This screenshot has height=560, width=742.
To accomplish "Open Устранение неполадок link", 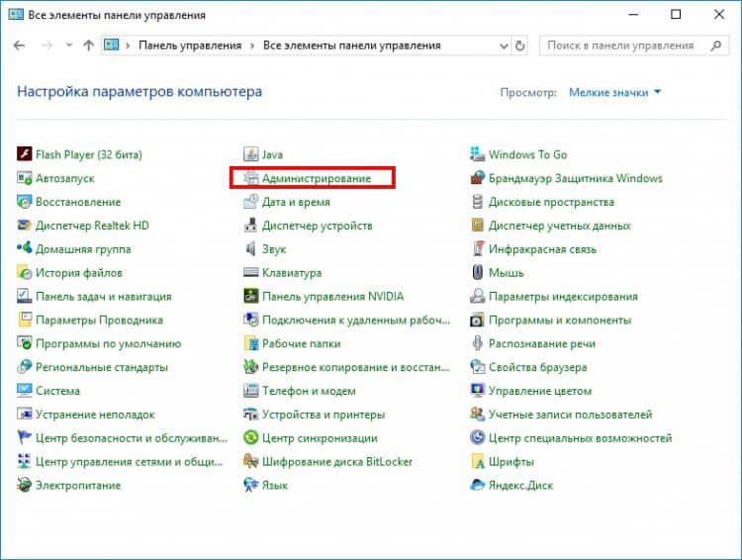I will 95,415.
